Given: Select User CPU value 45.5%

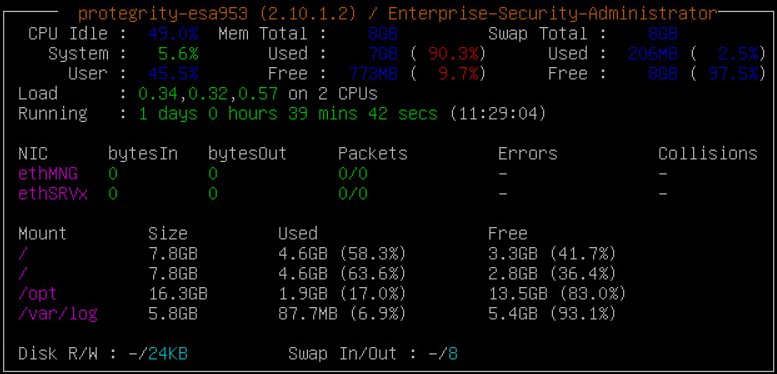Looking at the screenshot, I should point(173,74).
